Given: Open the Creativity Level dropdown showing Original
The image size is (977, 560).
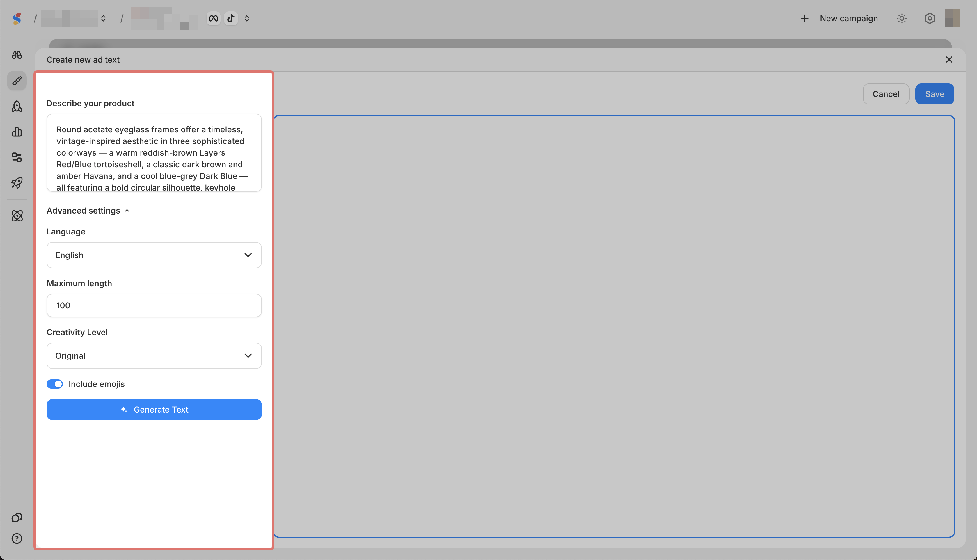Looking at the screenshot, I should (x=154, y=356).
